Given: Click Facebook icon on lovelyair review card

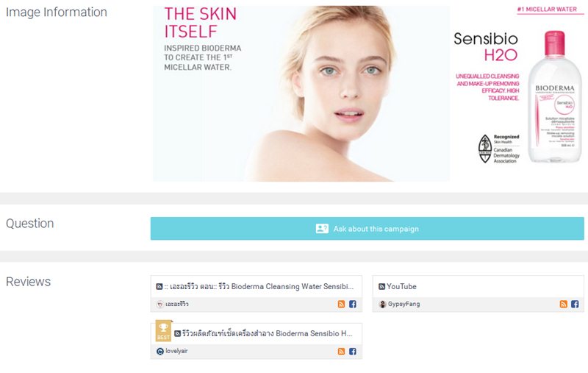Looking at the screenshot, I should click(353, 352).
